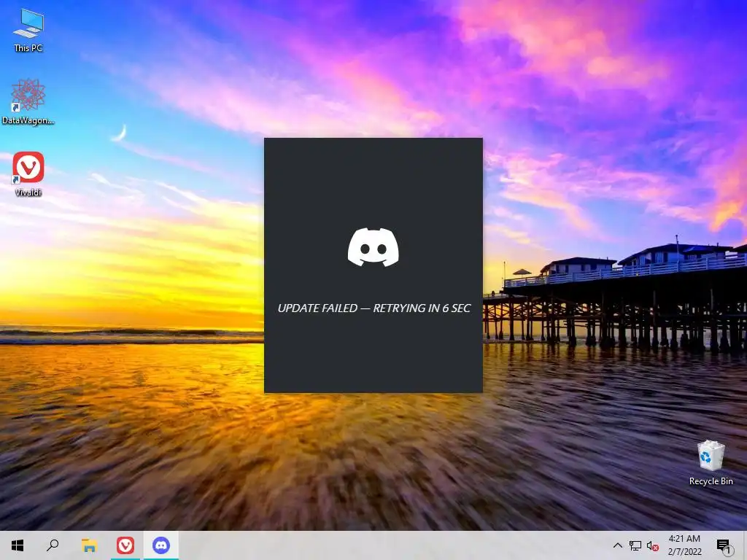Click the 'UPDATE FAILED — RETRYING' message
The image size is (747, 560).
point(374,308)
